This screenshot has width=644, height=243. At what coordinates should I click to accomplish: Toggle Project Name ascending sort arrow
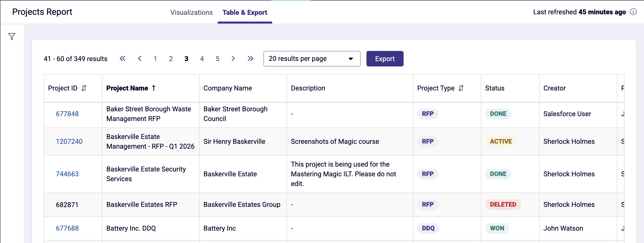pos(154,88)
